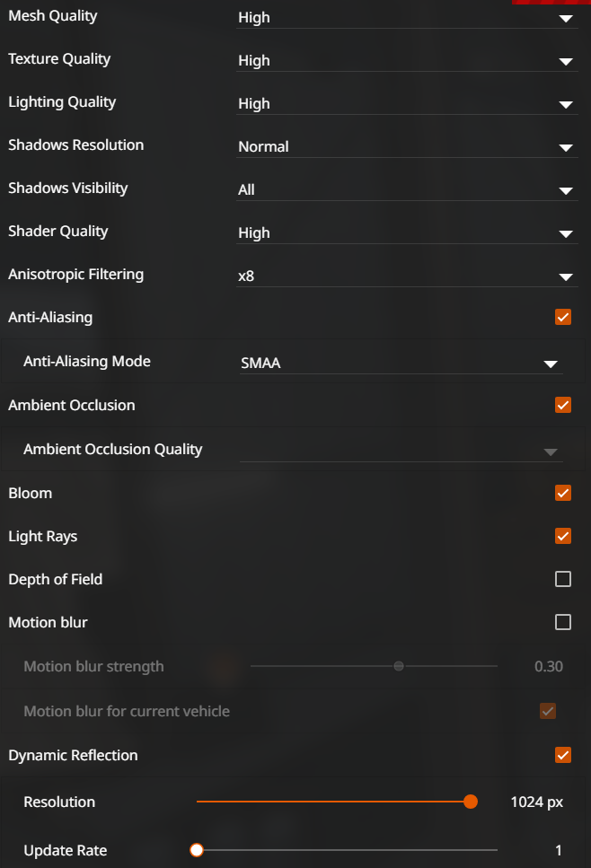Uncheck the Ambient Occlusion option
Image resolution: width=591 pixels, height=868 pixels.
click(x=563, y=405)
